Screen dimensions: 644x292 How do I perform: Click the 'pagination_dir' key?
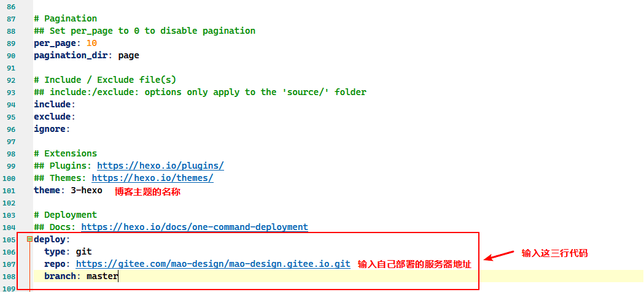71,55
